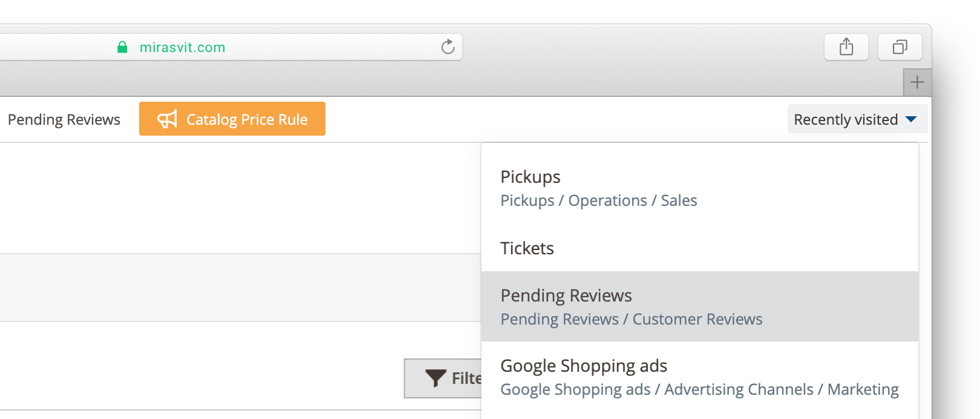980x419 pixels.
Task: Open the Catalog Price Rule button
Action: [x=232, y=119]
